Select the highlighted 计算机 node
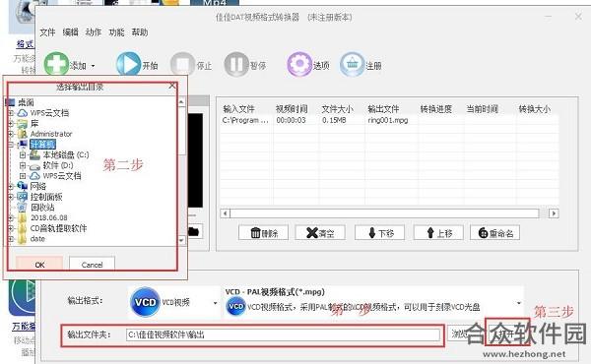Image resolution: width=591 pixels, height=364 pixels. pos(42,145)
